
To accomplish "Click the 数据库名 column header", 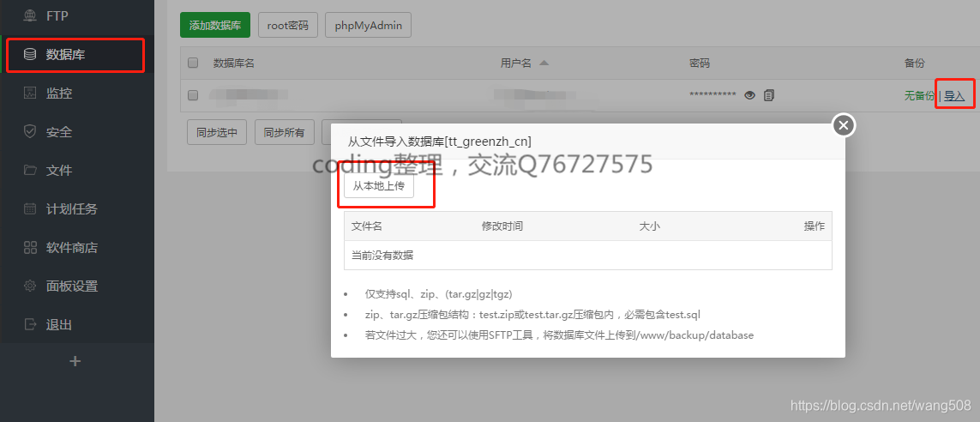I will coord(234,63).
